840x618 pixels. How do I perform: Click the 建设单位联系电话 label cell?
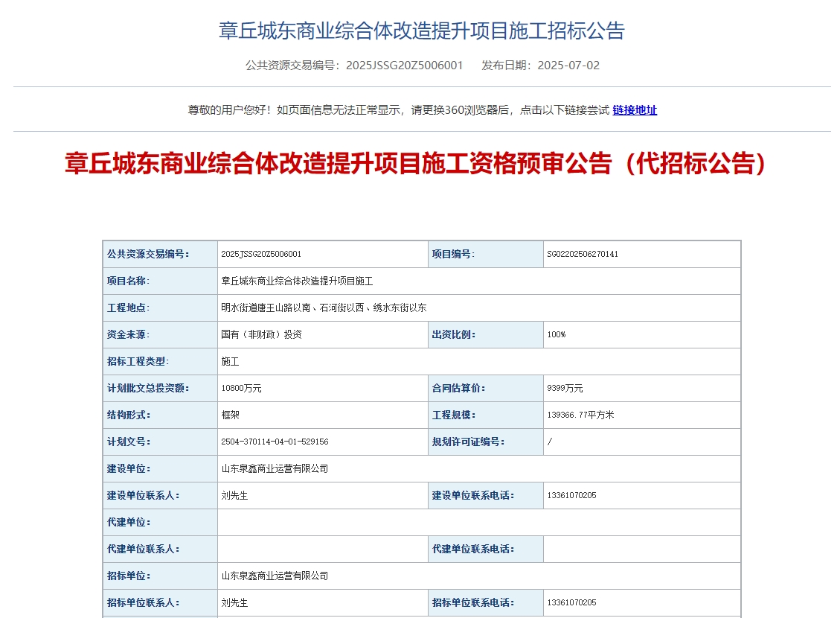point(485,495)
